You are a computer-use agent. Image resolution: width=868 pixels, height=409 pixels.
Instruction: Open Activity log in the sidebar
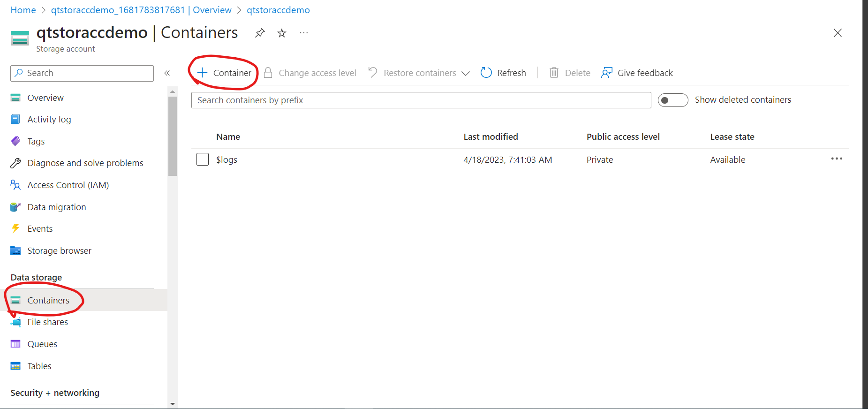pyautogui.click(x=49, y=120)
